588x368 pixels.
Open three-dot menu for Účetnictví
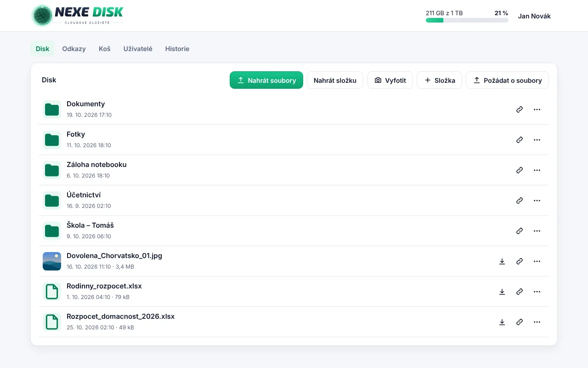[x=537, y=201]
